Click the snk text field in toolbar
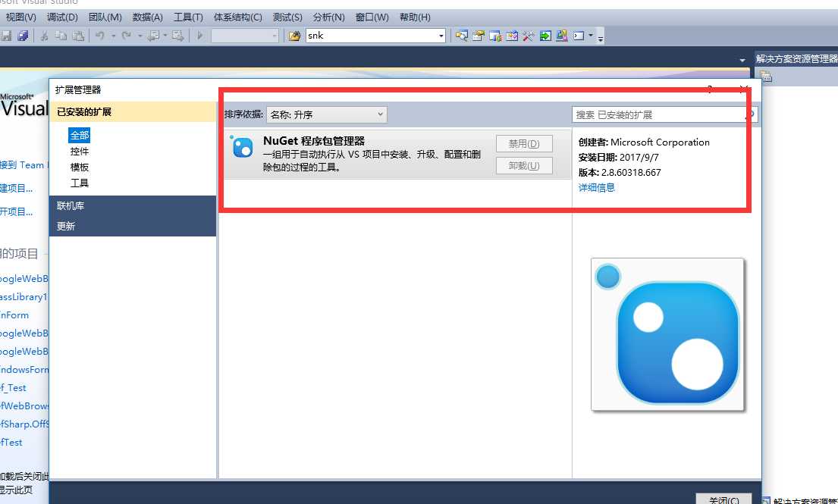Viewport: 838px width, 504px height. coord(372,36)
